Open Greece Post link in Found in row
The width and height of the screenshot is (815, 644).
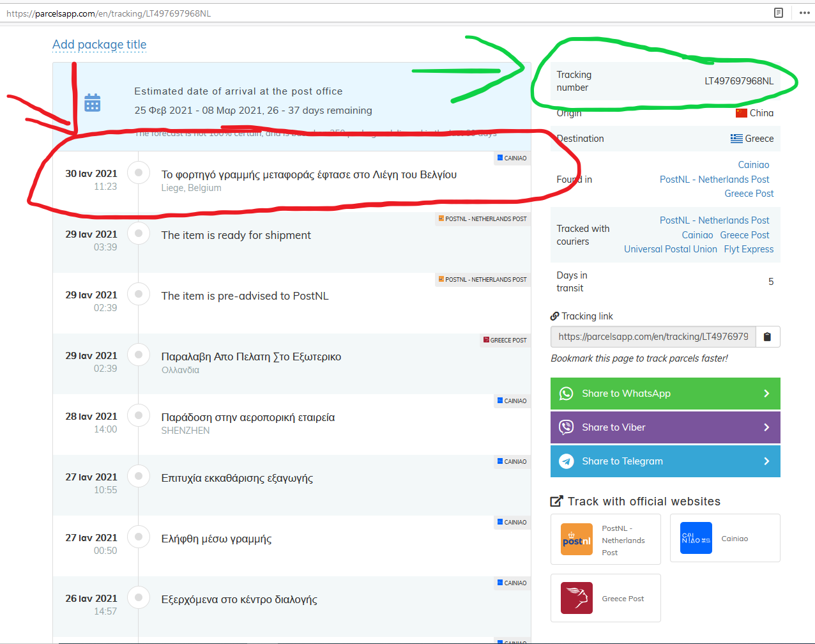pyautogui.click(x=749, y=194)
